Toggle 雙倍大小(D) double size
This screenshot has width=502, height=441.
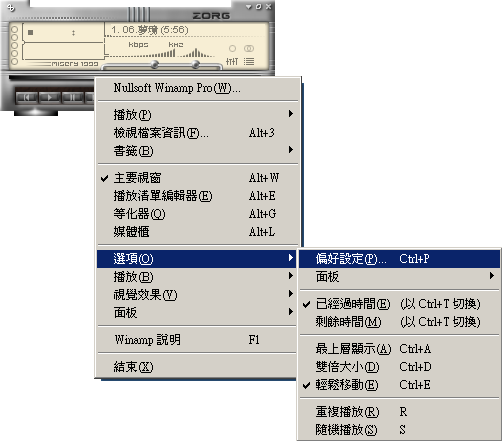click(399, 367)
